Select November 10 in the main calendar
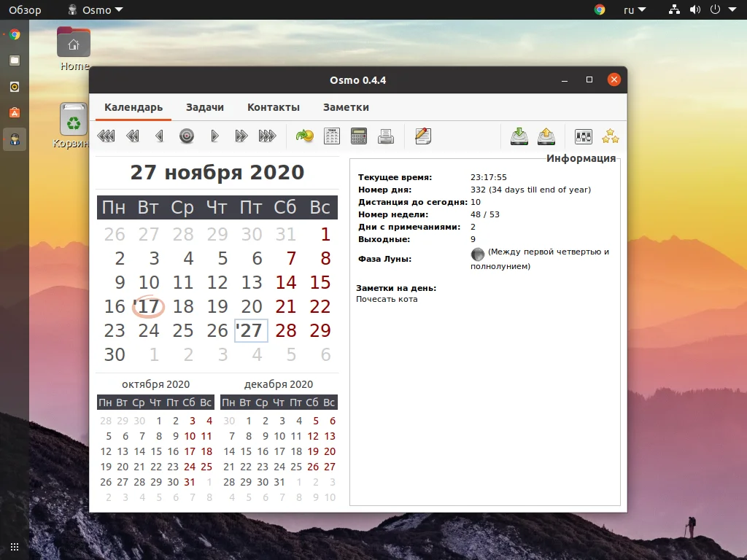747x560 pixels. 149,282
